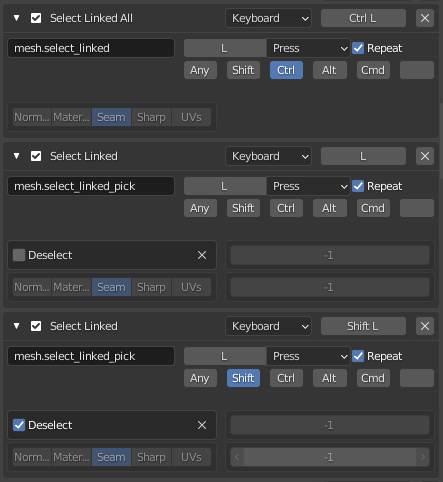Open Press event dropdown in L Select Linked

(308, 186)
